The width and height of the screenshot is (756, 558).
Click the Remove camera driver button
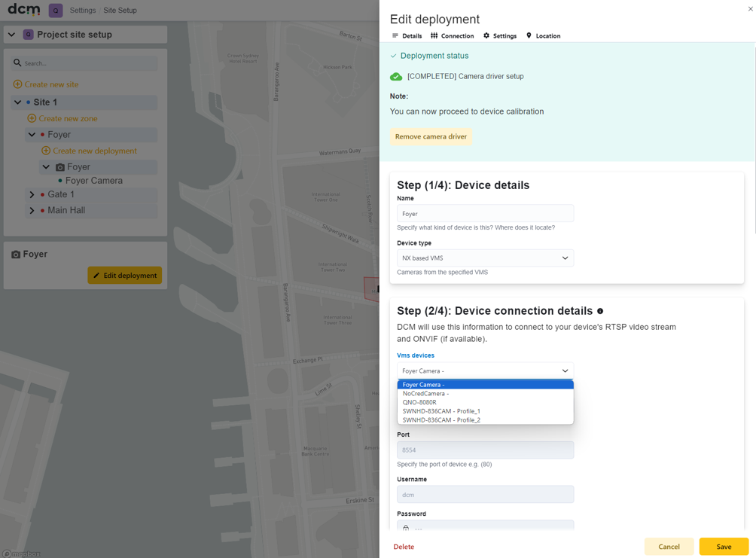pos(431,137)
